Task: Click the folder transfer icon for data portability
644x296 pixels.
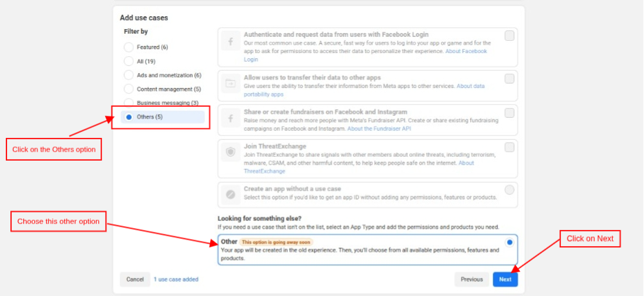Action: [x=231, y=84]
